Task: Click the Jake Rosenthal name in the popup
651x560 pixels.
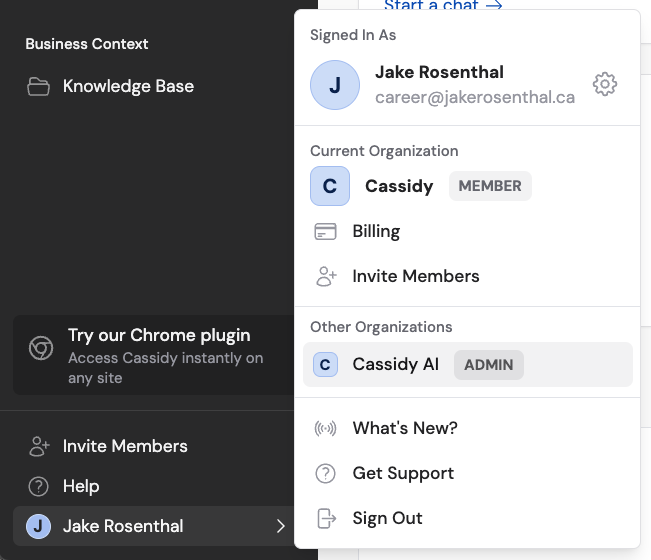Action: click(x=439, y=72)
